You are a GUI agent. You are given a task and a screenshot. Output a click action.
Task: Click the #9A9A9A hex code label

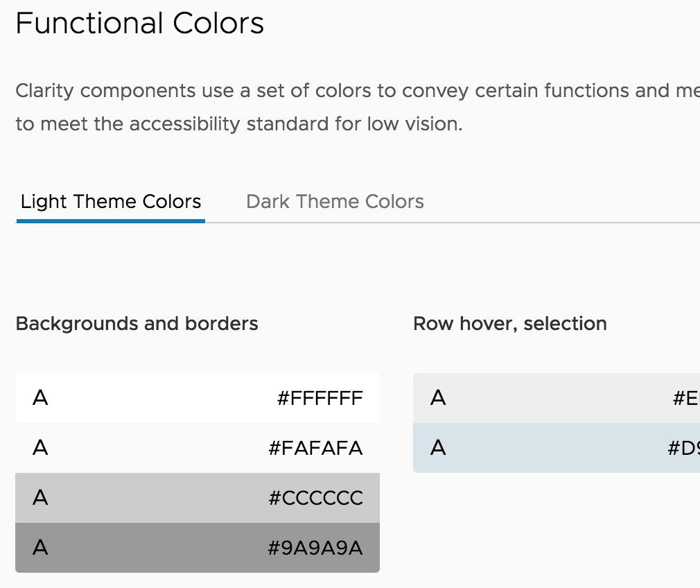(315, 548)
